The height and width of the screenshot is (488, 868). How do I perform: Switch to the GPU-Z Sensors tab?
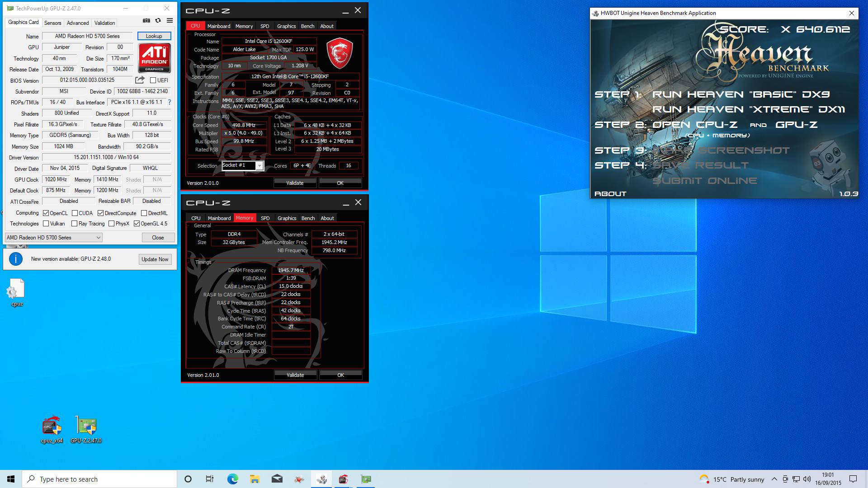(x=52, y=23)
